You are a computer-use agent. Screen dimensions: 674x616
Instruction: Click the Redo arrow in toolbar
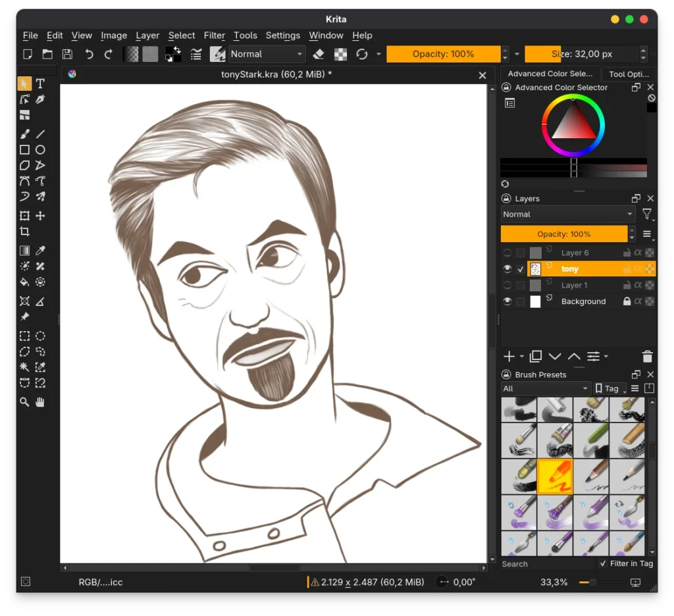(x=109, y=54)
